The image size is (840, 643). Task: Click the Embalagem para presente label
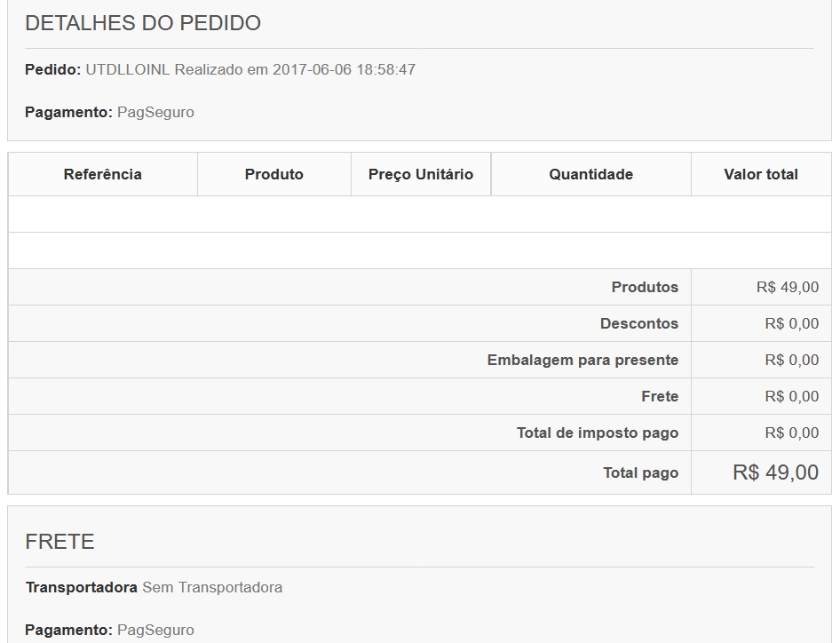582,360
